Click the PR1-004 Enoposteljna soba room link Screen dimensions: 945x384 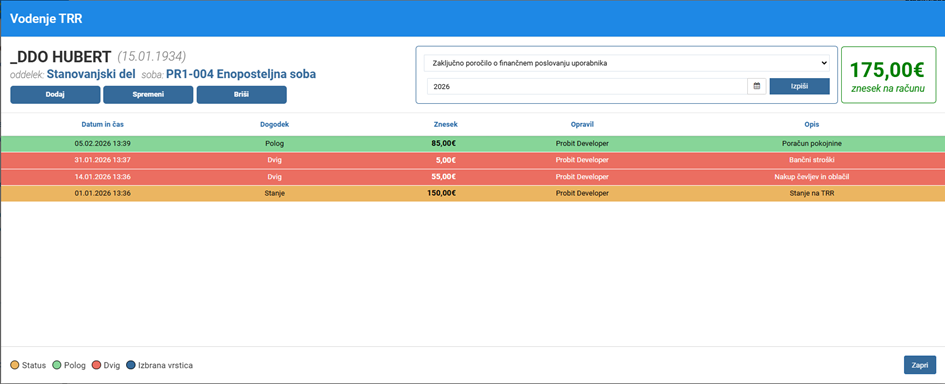[x=241, y=74]
